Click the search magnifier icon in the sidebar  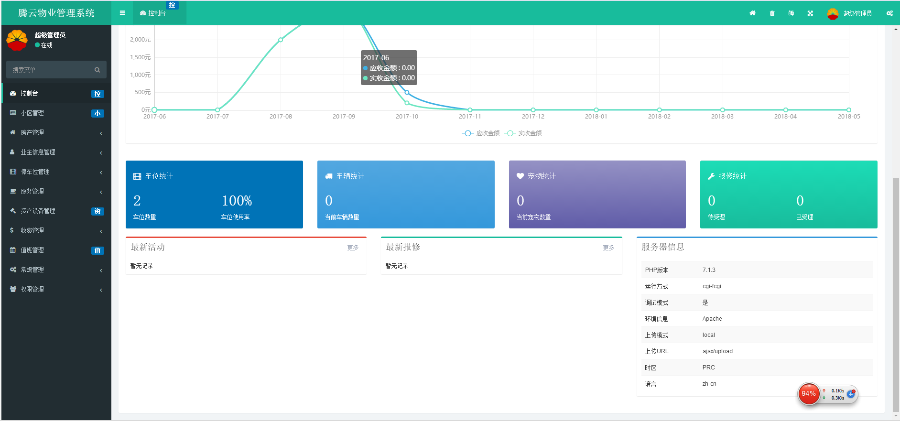[97, 70]
